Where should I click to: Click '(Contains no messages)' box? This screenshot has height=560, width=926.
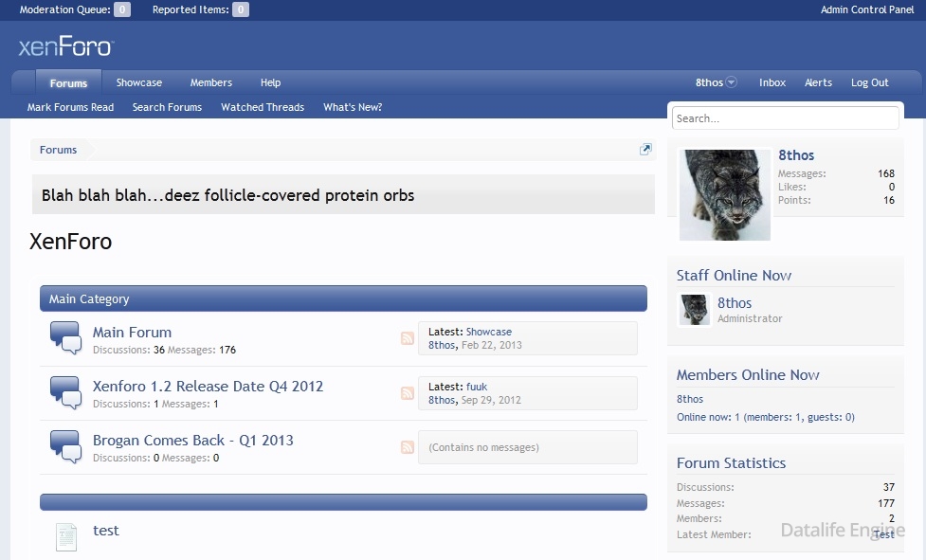527,447
